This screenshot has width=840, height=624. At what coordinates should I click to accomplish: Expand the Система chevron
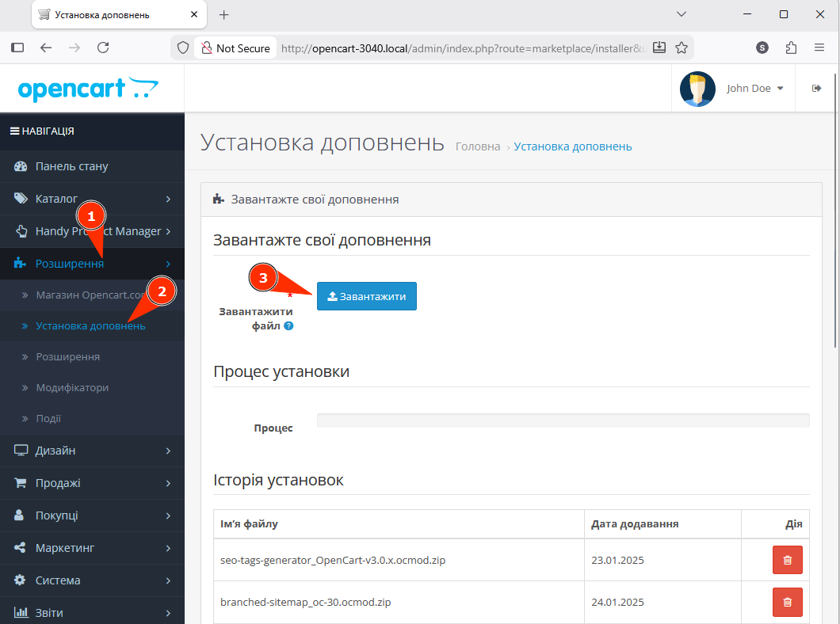click(x=168, y=580)
